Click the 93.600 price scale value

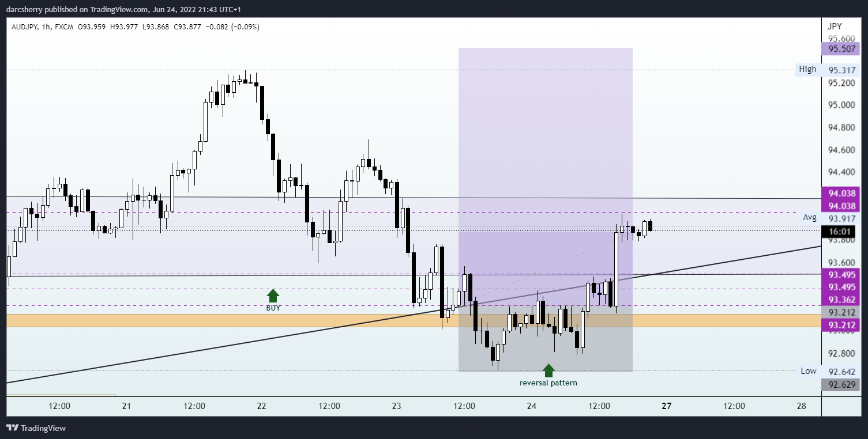pyautogui.click(x=841, y=262)
